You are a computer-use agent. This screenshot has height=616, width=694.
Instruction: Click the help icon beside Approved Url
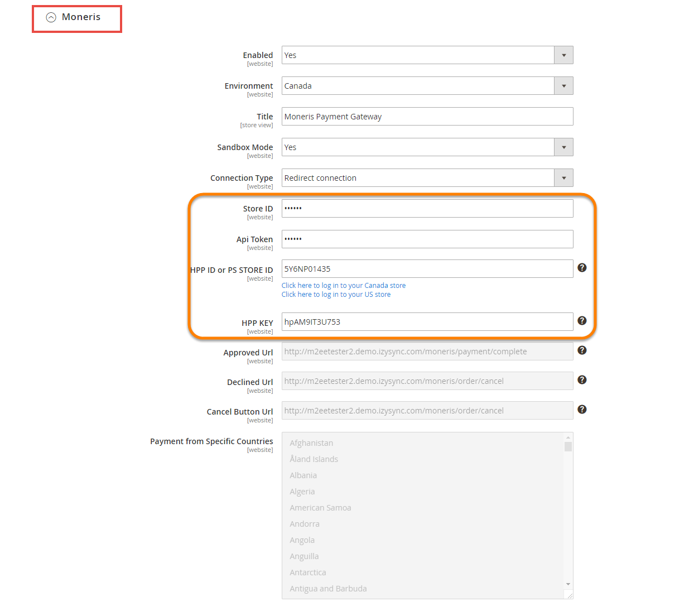click(x=582, y=350)
